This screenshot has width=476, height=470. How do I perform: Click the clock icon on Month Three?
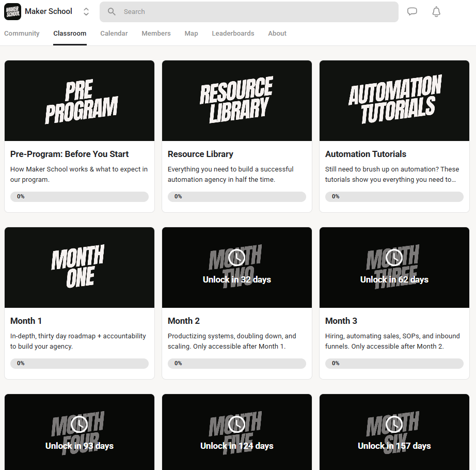click(394, 257)
